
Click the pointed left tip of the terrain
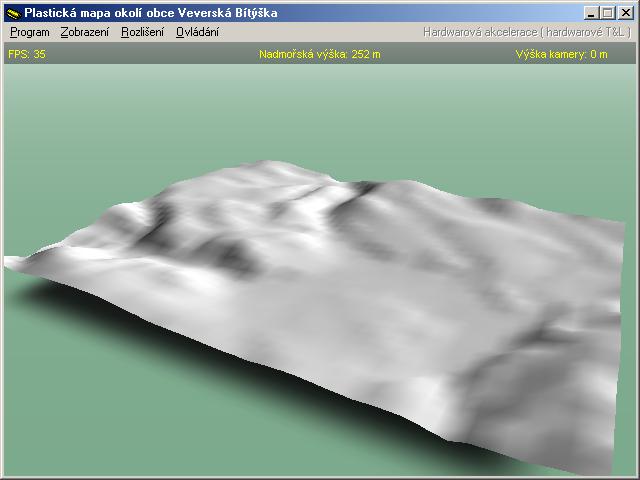[x=8, y=262]
